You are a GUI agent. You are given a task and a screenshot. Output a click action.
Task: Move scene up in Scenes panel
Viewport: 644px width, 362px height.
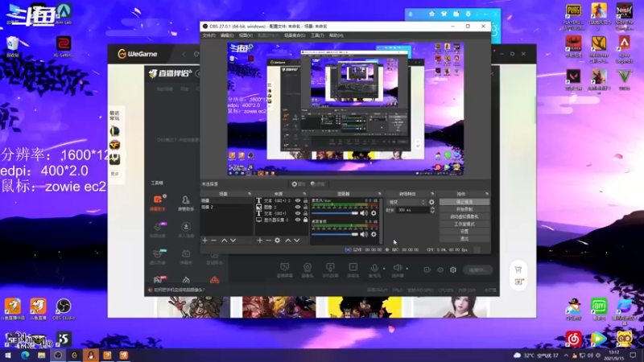tap(225, 241)
